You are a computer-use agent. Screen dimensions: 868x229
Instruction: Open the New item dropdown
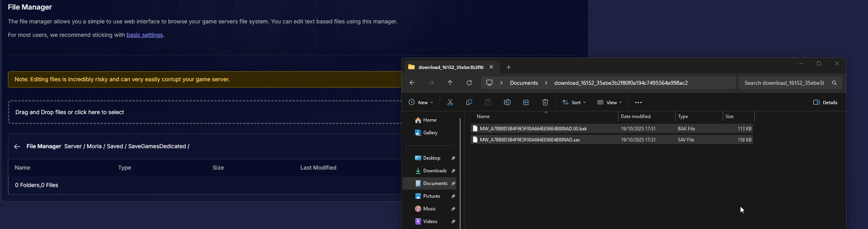pyautogui.click(x=421, y=103)
